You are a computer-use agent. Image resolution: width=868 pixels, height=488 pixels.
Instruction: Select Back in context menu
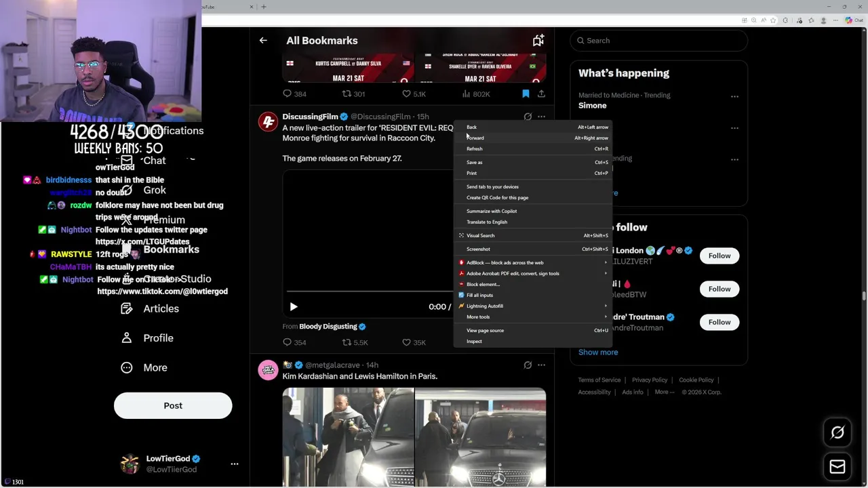point(532,127)
